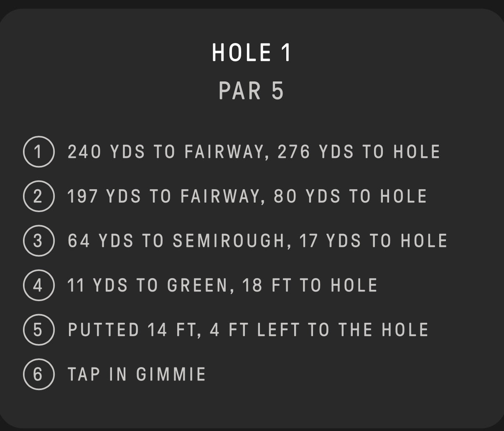Viewport: 504px width, 431px height.
Task: Click '18 FT TO HOLE' text
Action: tap(310, 285)
